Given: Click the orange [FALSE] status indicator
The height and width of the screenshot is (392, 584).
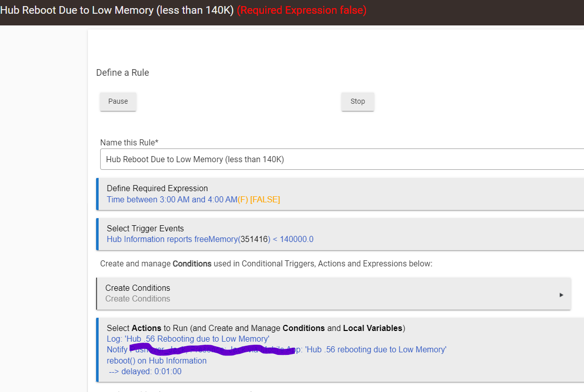Looking at the screenshot, I should (x=265, y=200).
